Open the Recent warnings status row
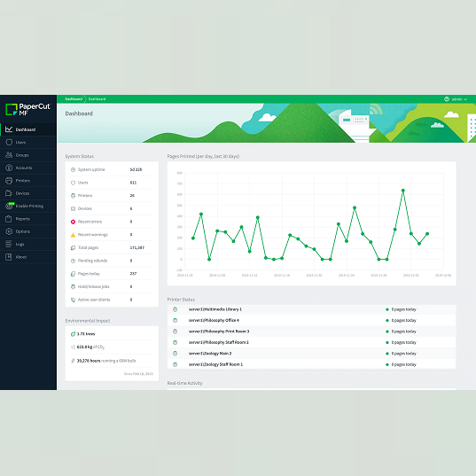 coord(112,235)
